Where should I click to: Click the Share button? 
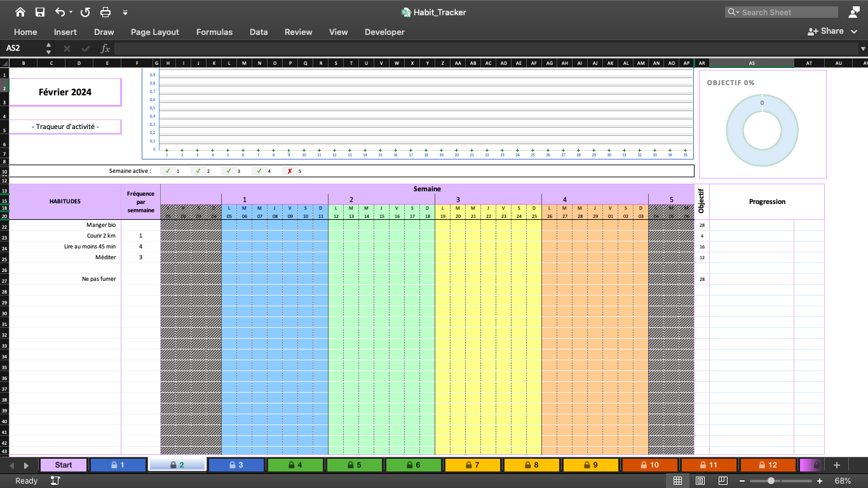tap(825, 31)
